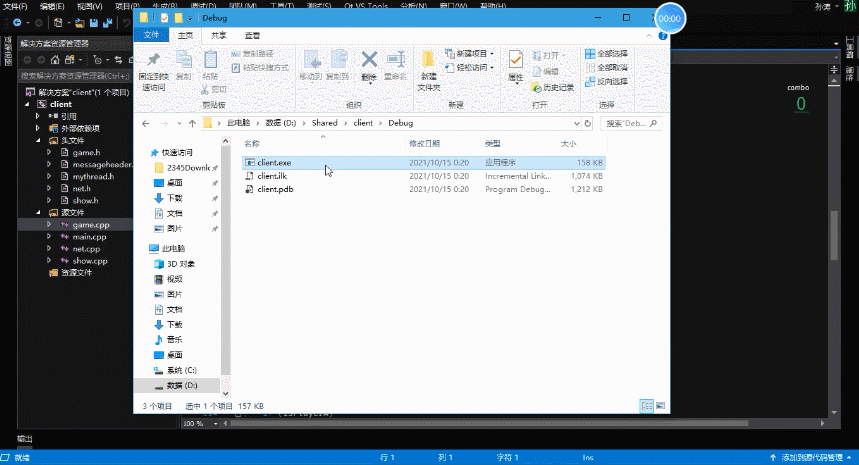Image resolution: width=859 pixels, height=465 pixels.
Task: Expand the 引用 node in Solution Explorer
Action: [x=38, y=116]
